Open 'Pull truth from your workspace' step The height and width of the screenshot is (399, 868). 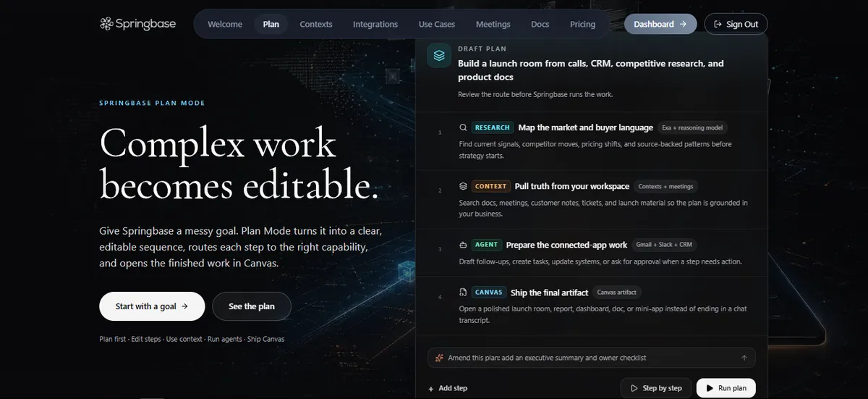click(572, 186)
